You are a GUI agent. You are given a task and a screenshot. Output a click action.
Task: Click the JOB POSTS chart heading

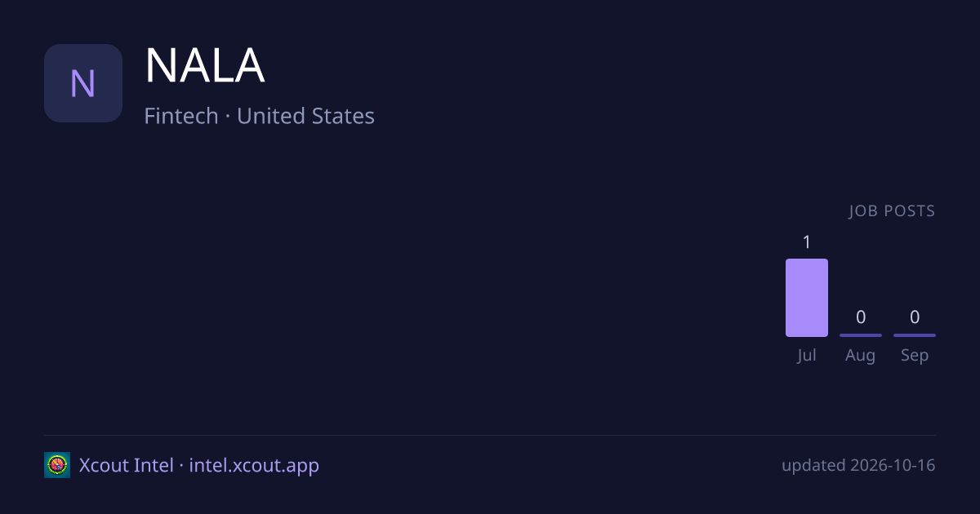892,211
